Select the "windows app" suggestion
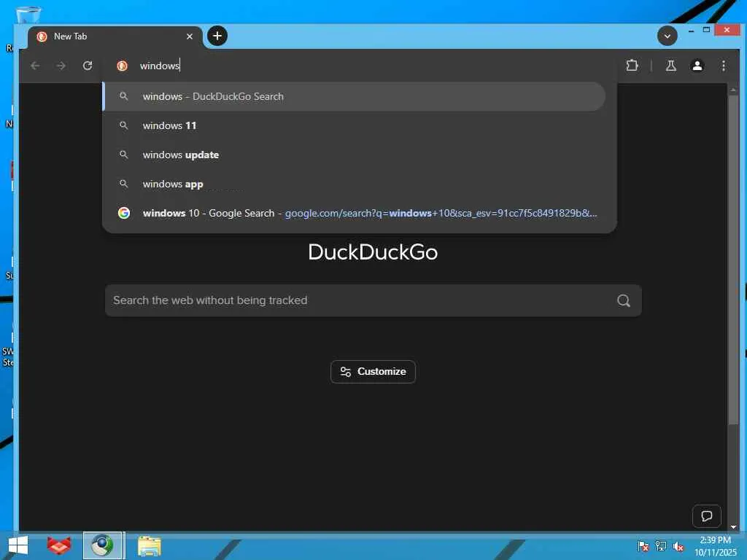The height and width of the screenshot is (560, 747). [355, 184]
